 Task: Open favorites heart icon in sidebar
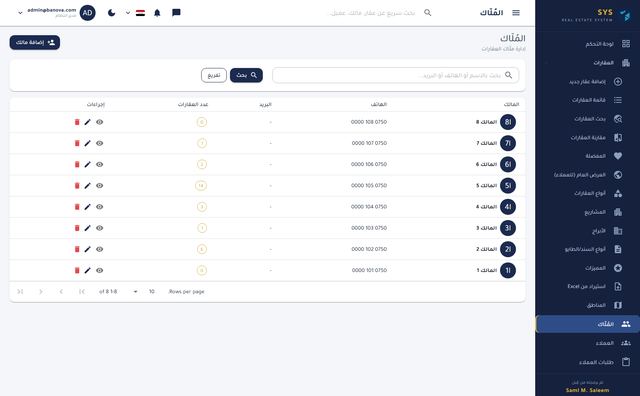618,156
